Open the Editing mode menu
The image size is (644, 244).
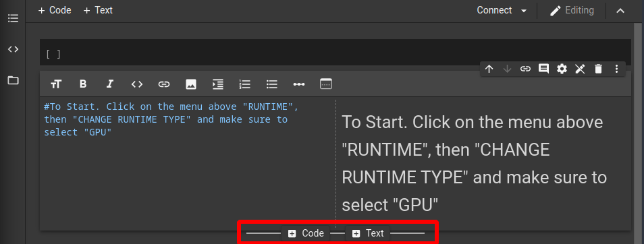[x=572, y=10]
